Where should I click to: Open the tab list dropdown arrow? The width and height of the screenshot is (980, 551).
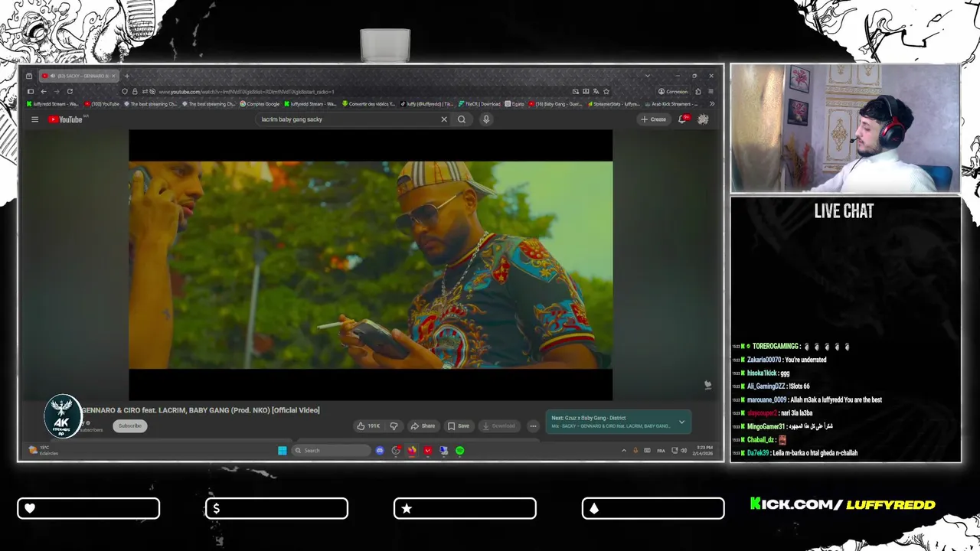pyautogui.click(x=648, y=76)
